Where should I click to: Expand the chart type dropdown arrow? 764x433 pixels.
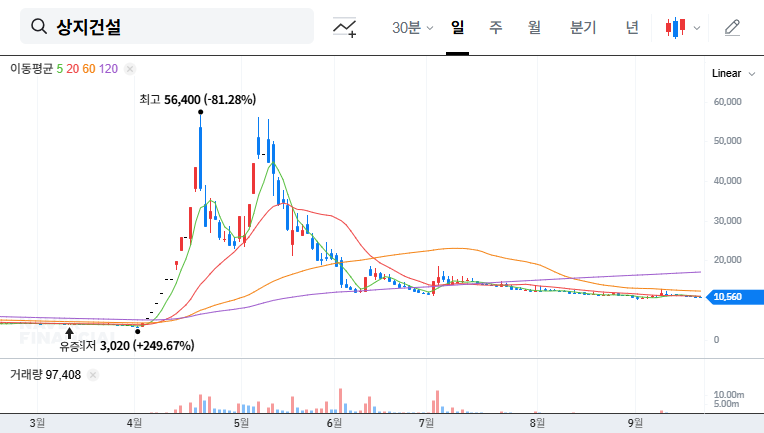697,28
